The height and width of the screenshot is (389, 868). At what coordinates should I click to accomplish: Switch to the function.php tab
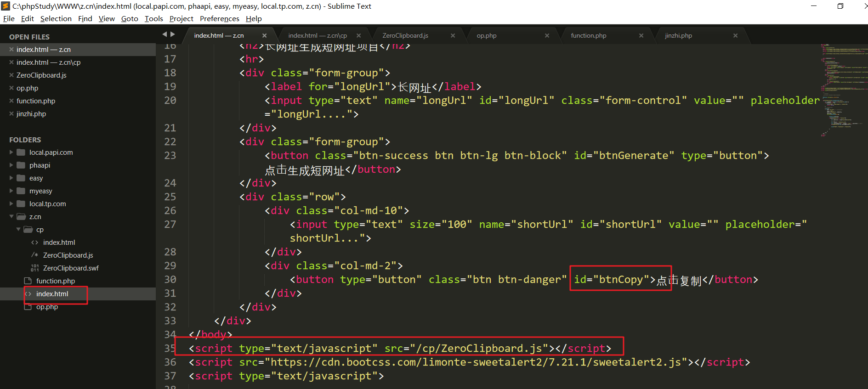(589, 35)
